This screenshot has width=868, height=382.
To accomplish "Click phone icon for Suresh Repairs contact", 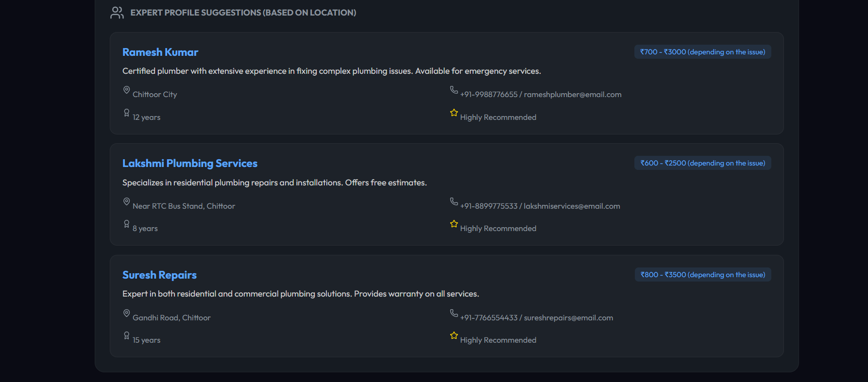I will [x=454, y=313].
